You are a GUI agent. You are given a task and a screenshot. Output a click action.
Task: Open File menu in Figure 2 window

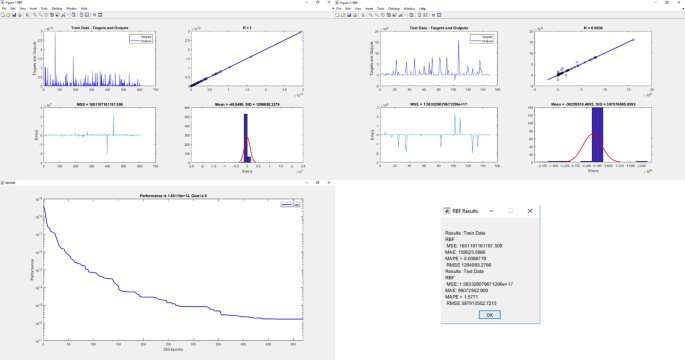pos(339,8)
